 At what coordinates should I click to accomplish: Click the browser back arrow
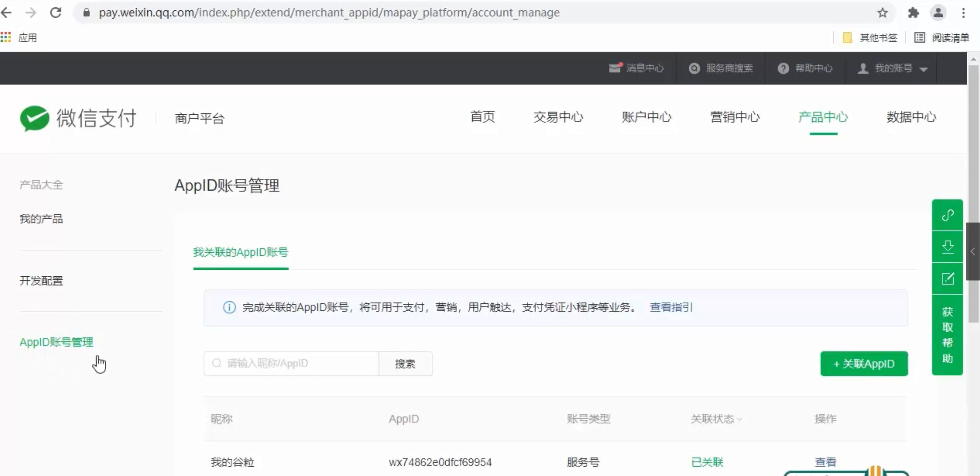point(7,13)
